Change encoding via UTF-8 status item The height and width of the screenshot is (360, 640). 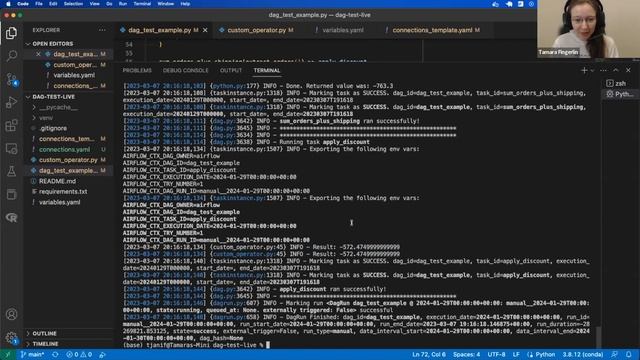496,354
